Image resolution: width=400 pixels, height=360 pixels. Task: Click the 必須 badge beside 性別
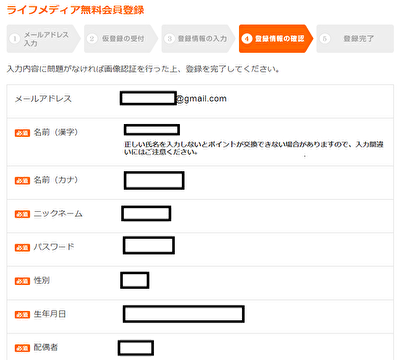pyautogui.click(x=22, y=281)
